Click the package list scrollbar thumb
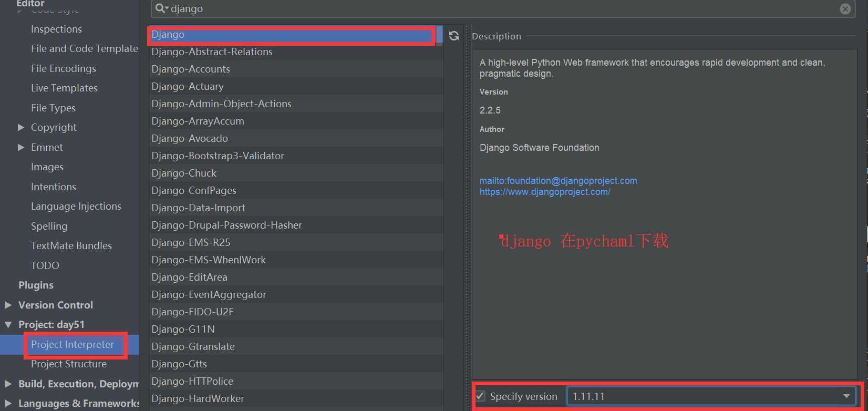868x411 pixels. point(440,35)
